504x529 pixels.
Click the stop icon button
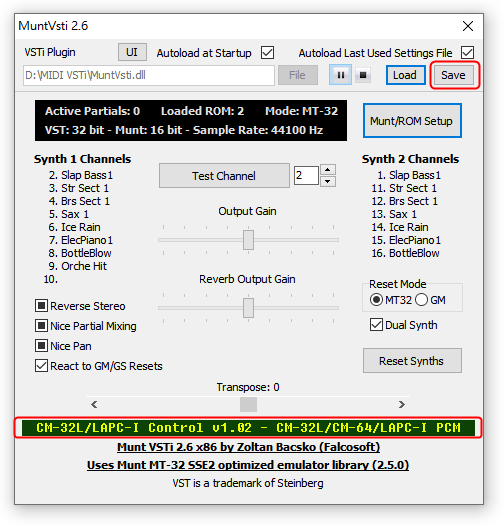point(363,75)
